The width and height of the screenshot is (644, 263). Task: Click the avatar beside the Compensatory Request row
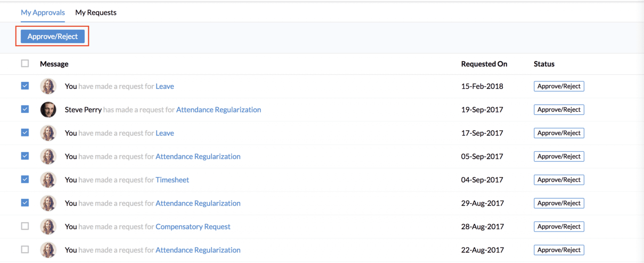[48, 226]
